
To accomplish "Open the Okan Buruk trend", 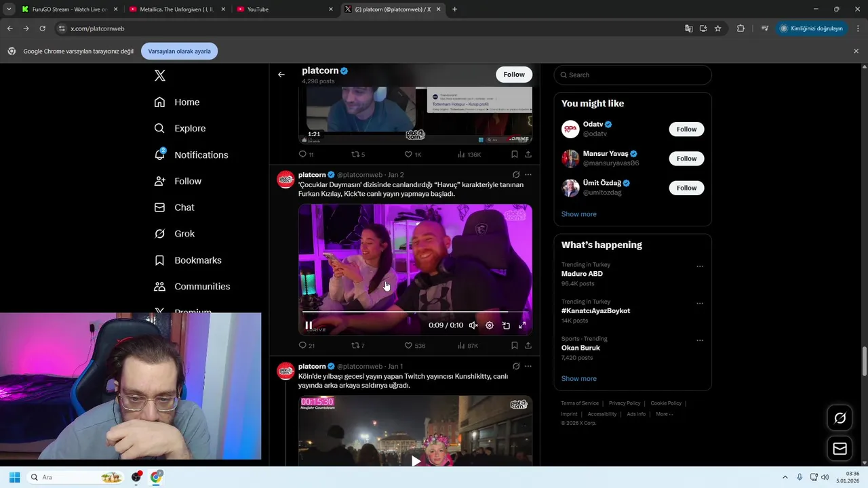I will tap(580, 348).
